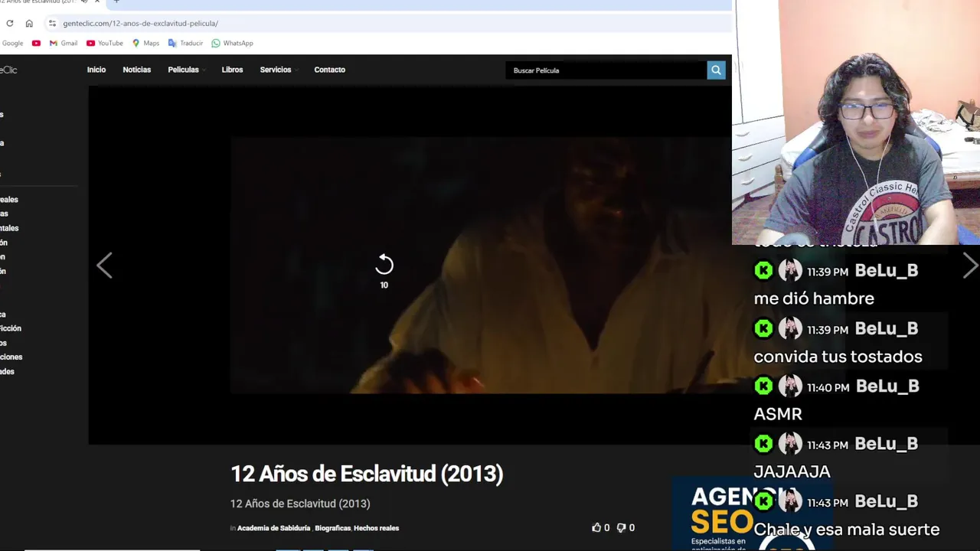Viewport: 980px width, 551px height.
Task: Open BeLu_B username above 'me dió hambre'
Action: click(x=887, y=271)
